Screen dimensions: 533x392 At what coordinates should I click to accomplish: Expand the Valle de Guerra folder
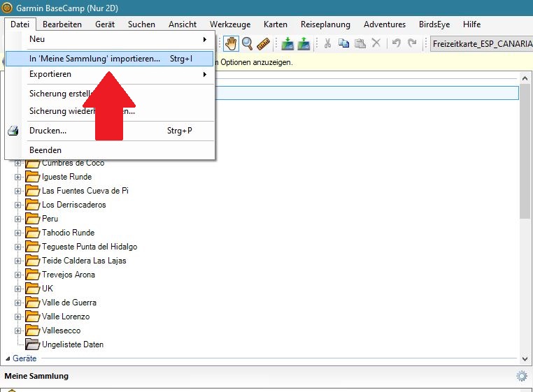17,303
